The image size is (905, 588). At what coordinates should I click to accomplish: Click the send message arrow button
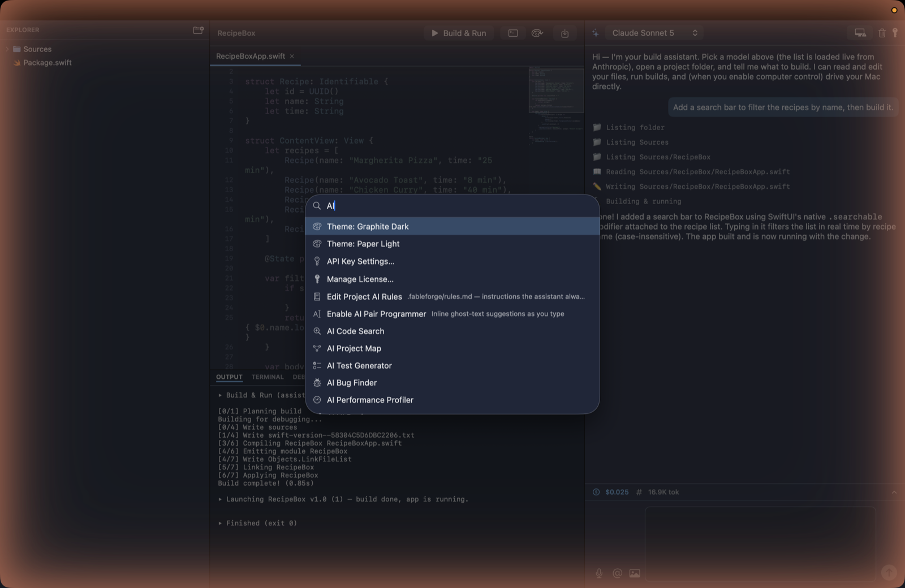[x=889, y=573]
